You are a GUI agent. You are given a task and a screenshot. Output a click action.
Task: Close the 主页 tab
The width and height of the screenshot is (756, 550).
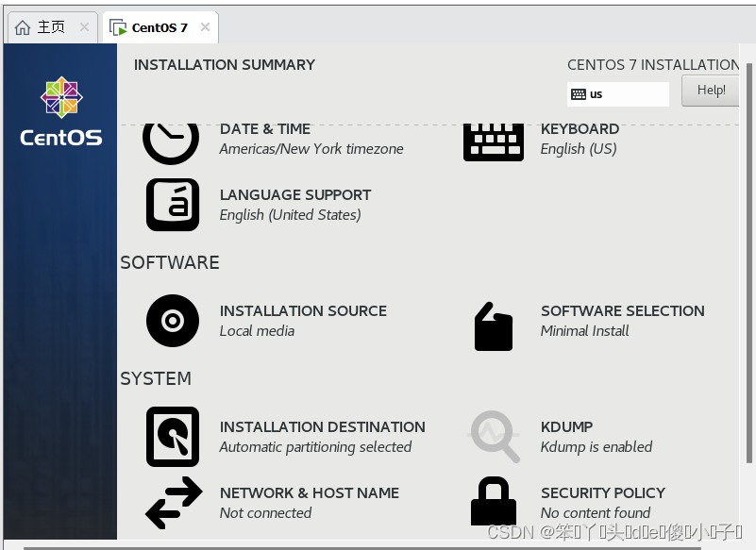pos(84,27)
